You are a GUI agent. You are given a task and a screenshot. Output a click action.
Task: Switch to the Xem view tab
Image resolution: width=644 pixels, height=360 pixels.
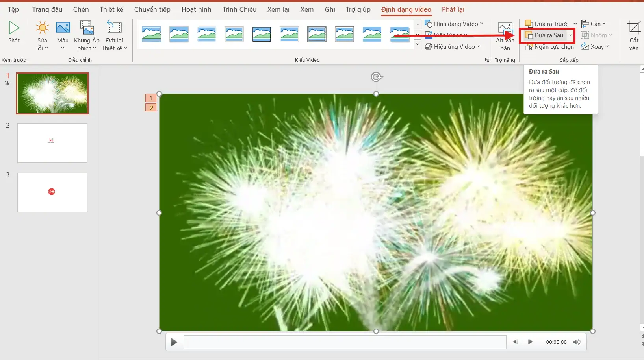click(x=307, y=9)
